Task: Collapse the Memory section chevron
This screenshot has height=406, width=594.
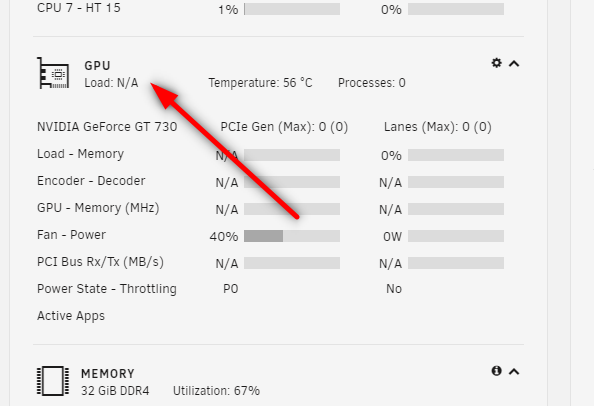Action: coord(514,372)
